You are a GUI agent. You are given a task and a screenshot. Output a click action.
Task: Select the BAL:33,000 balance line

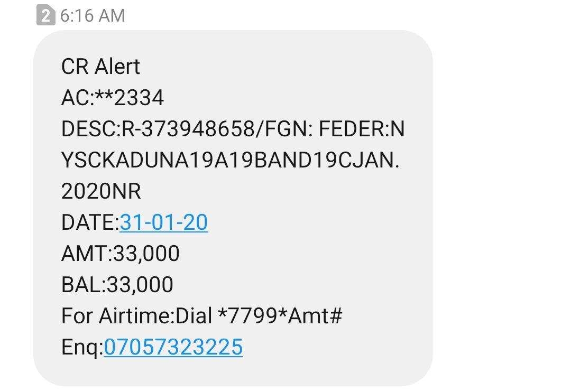click(117, 285)
